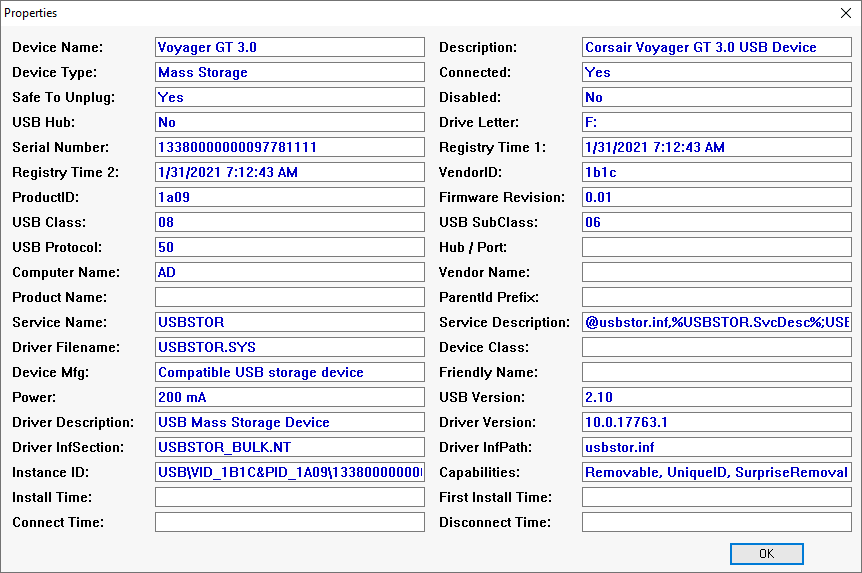Click the Firmware Revision field '0.01'
The height and width of the screenshot is (573, 862).
pyautogui.click(x=717, y=197)
